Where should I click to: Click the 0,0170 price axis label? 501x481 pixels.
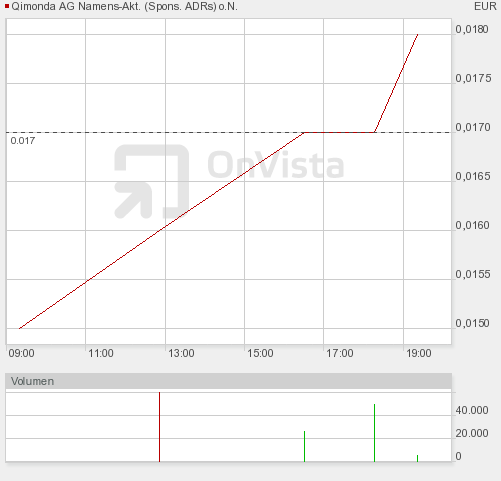click(473, 127)
